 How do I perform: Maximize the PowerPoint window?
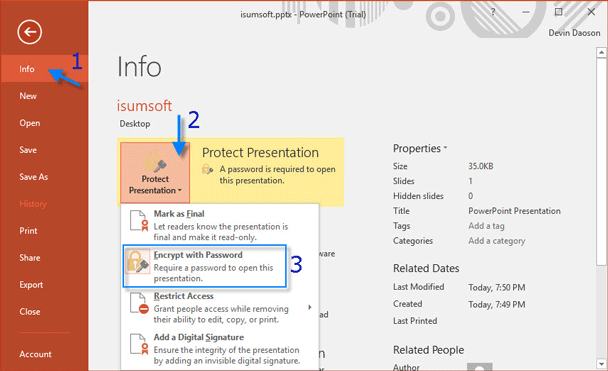[558, 12]
